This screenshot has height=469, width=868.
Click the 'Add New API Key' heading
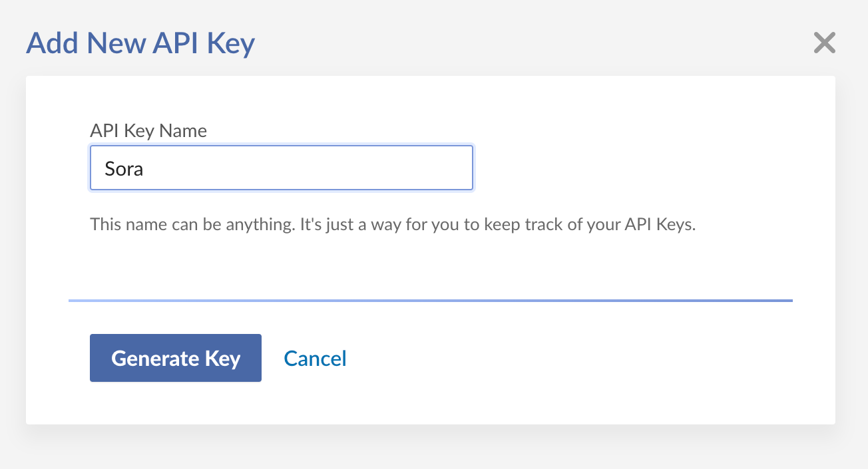[x=140, y=44]
